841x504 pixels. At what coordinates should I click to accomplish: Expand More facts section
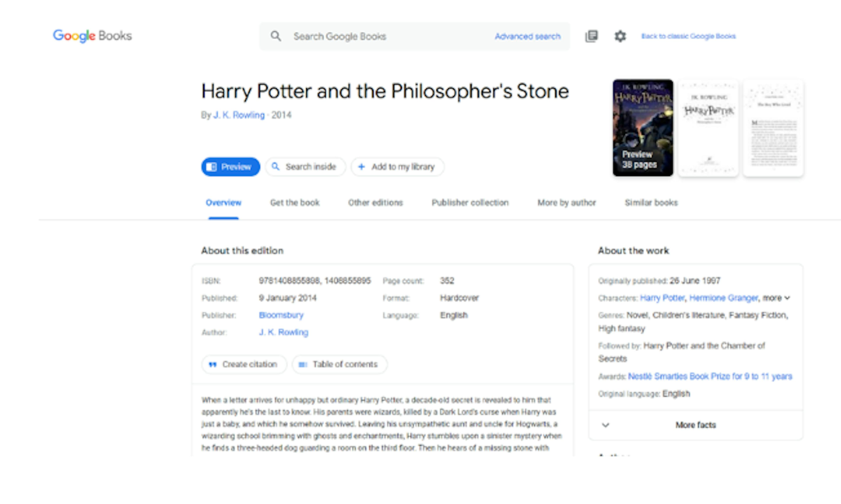coord(695,425)
